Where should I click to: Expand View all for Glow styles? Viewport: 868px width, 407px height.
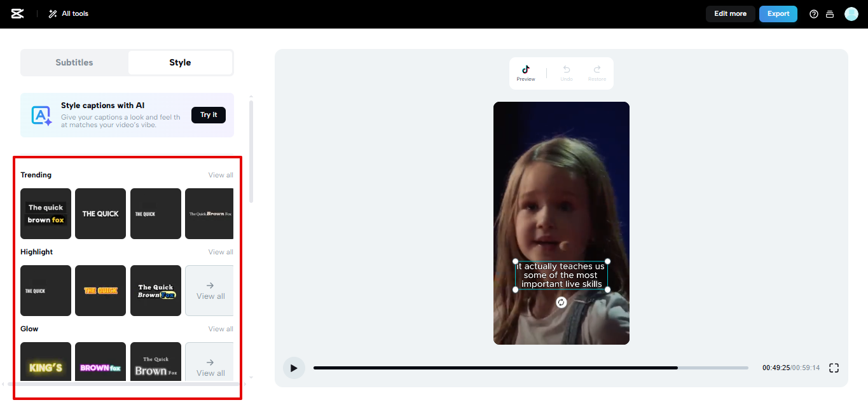221,329
